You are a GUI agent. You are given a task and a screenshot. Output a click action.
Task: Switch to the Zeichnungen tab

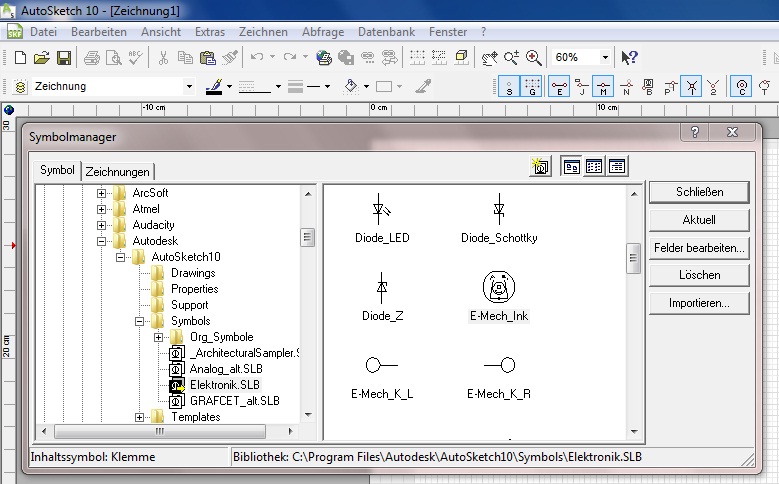117,172
